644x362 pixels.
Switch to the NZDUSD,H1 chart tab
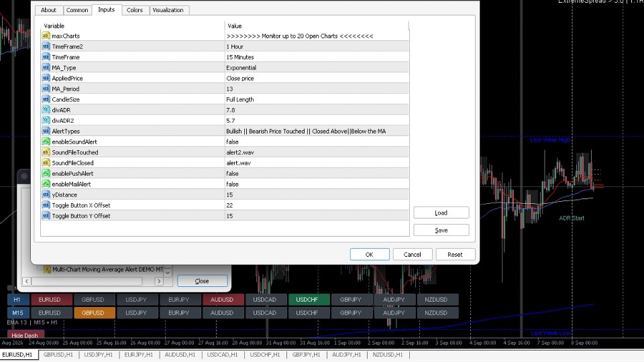388,355
